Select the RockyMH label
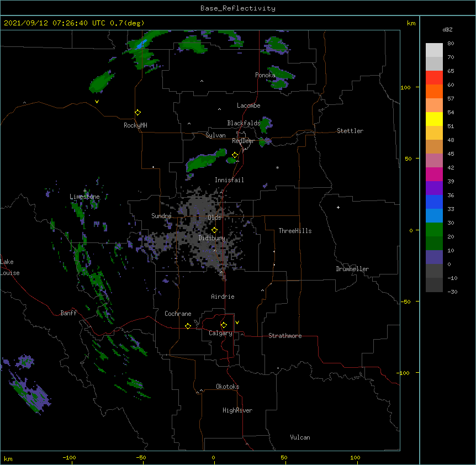Viewport: 476px width, 465px height. (x=135, y=125)
